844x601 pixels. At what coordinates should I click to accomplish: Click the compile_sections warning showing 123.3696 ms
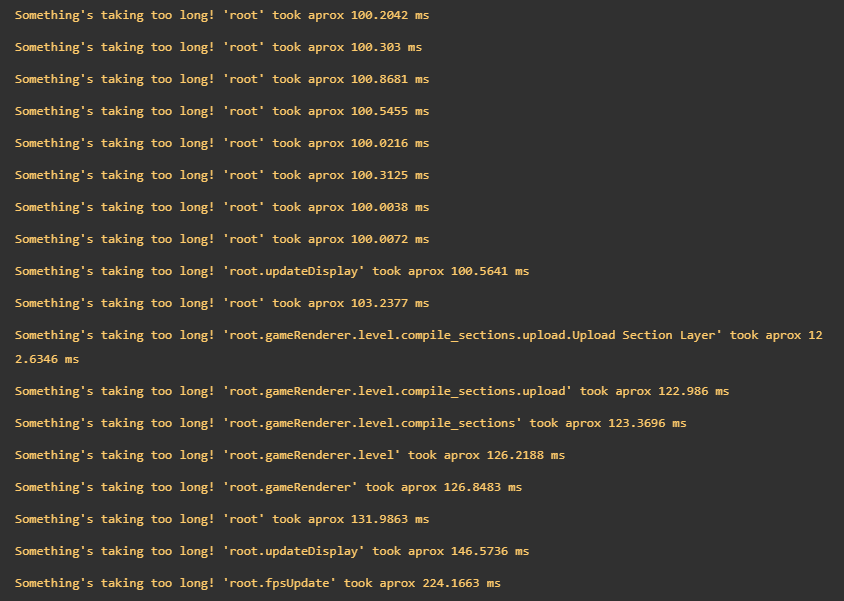tap(350, 423)
